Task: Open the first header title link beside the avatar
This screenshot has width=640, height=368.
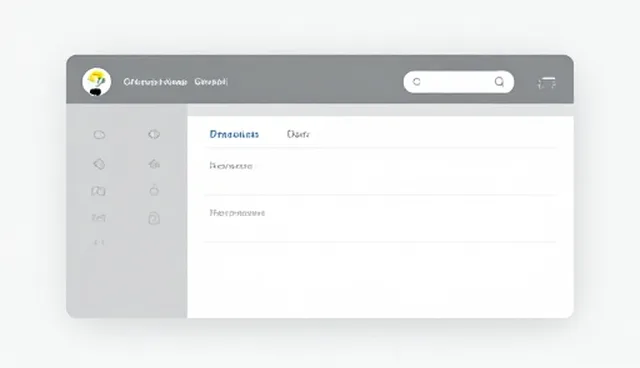Action: 155,82
